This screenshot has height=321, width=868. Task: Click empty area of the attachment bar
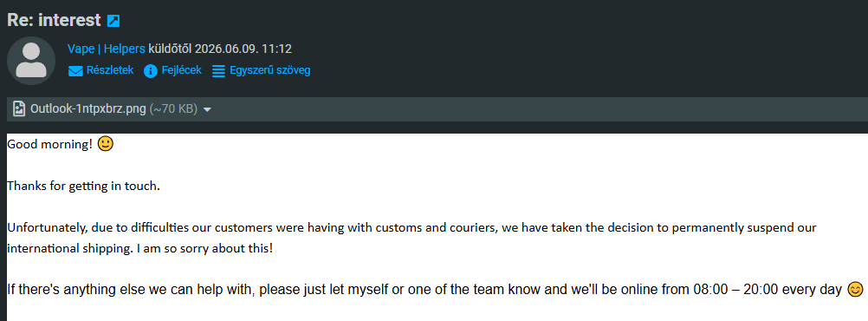(x=537, y=109)
